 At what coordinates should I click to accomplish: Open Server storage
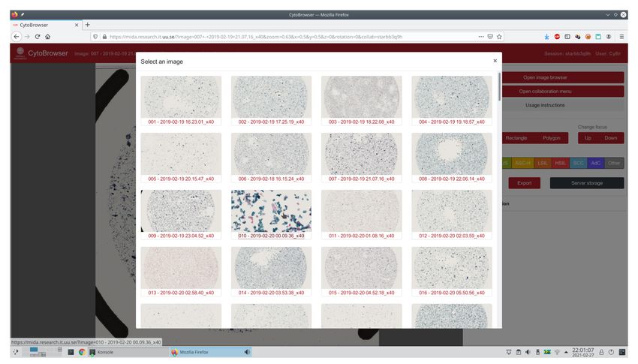[x=587, y=183]
